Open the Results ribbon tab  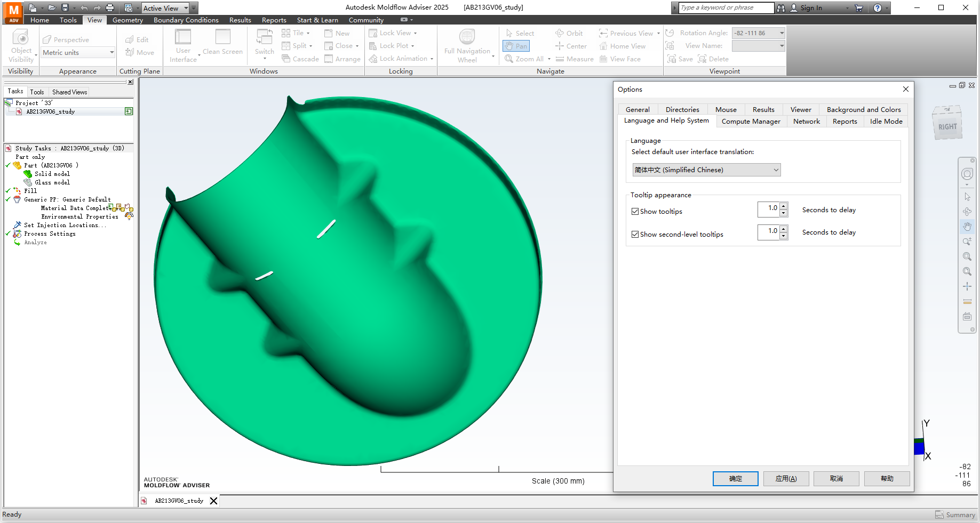click(240, 20)
